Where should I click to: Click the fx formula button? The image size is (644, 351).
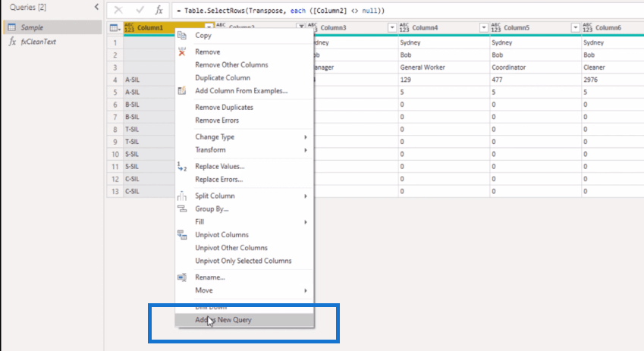click(x=159, y=11)
